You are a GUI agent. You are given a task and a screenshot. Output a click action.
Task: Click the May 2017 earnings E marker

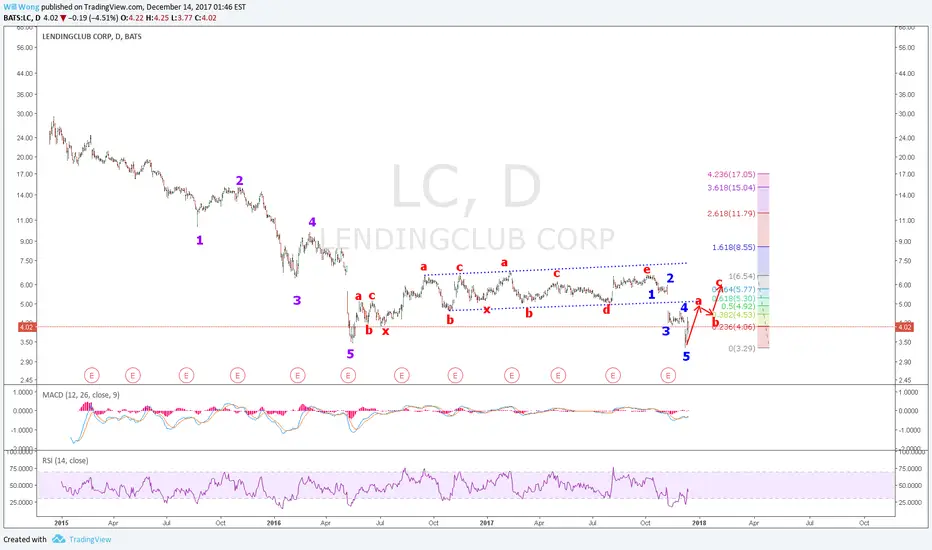click(558, 375)
